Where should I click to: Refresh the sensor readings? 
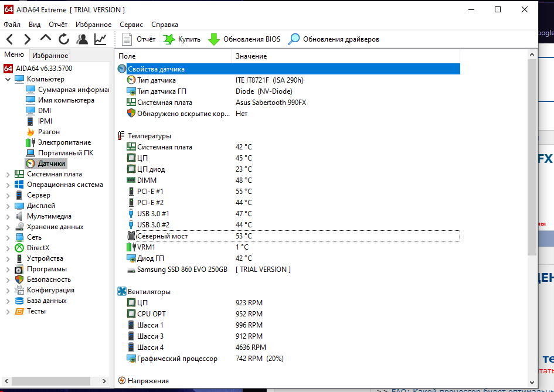coord(64,39)
